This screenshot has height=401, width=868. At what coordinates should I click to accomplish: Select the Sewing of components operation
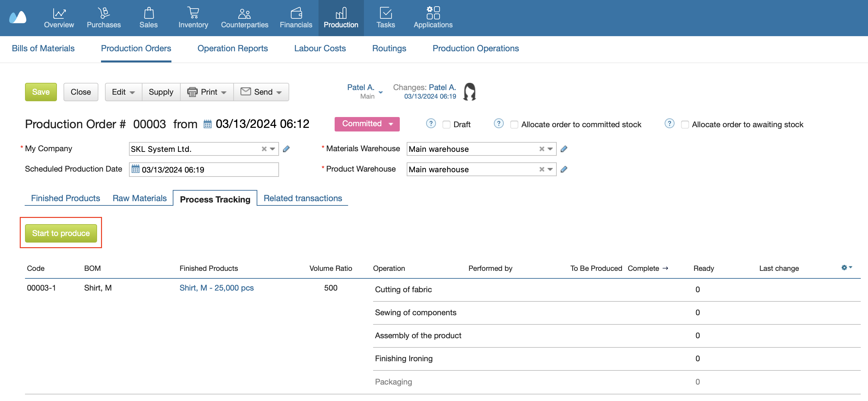[416, 313]
